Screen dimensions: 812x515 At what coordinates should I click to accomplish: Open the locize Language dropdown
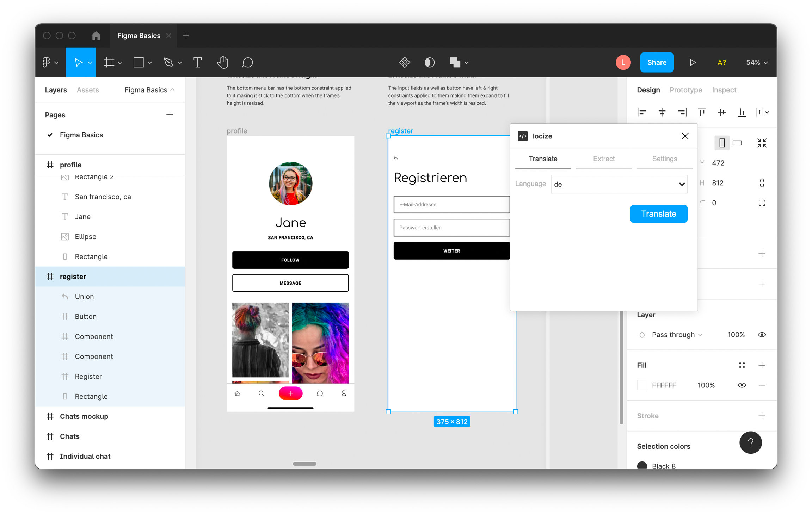click(619, 184)
